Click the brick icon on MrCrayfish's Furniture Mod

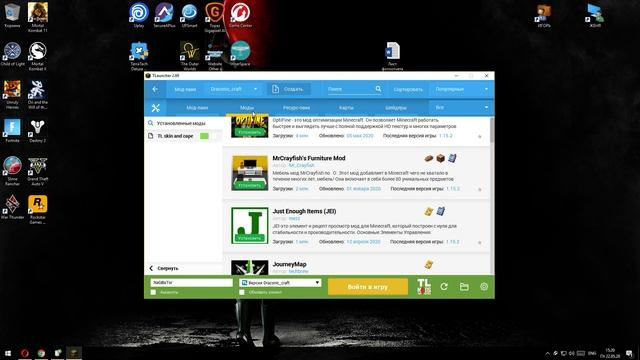click(429, 158)
